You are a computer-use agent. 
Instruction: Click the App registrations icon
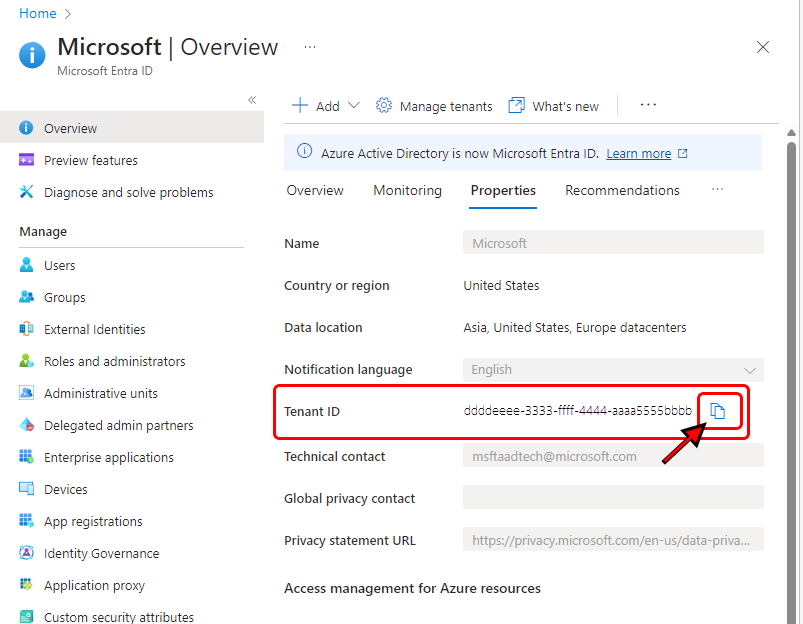click(27, 521)
